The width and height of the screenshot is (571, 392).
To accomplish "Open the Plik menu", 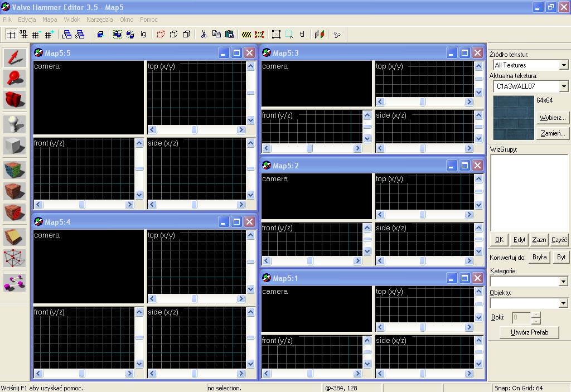I will [7, 20].
